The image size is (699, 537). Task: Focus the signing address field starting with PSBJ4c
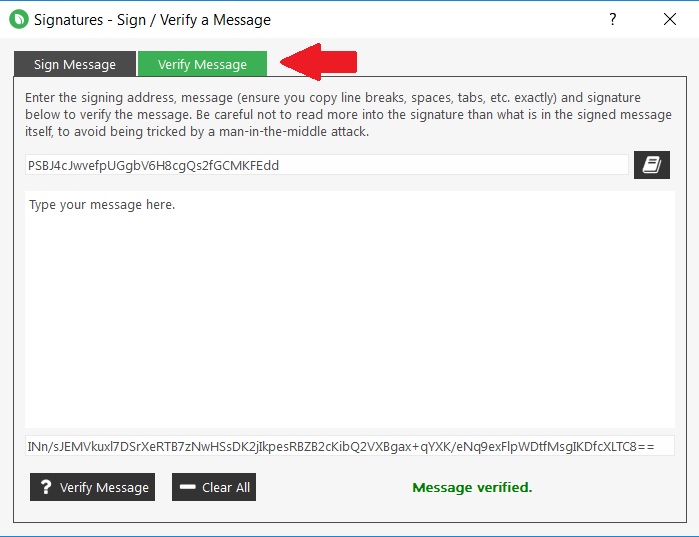point(327,165)
